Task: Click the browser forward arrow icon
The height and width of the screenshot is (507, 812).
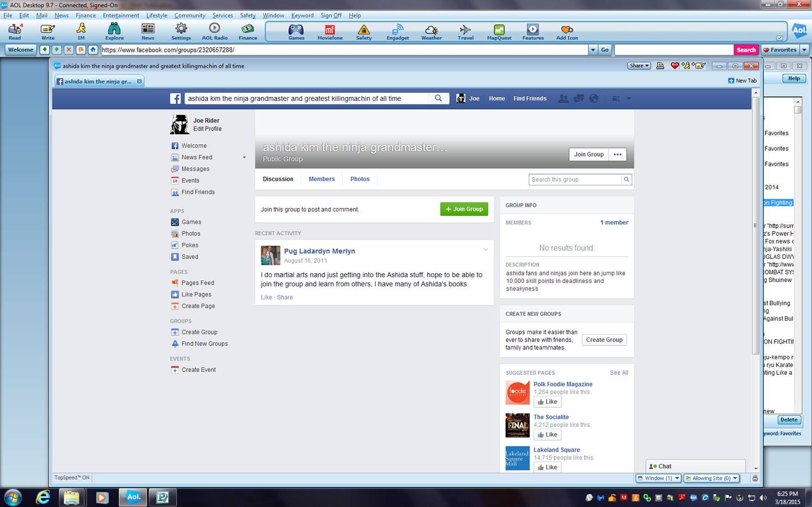Action: pos(57,50)
